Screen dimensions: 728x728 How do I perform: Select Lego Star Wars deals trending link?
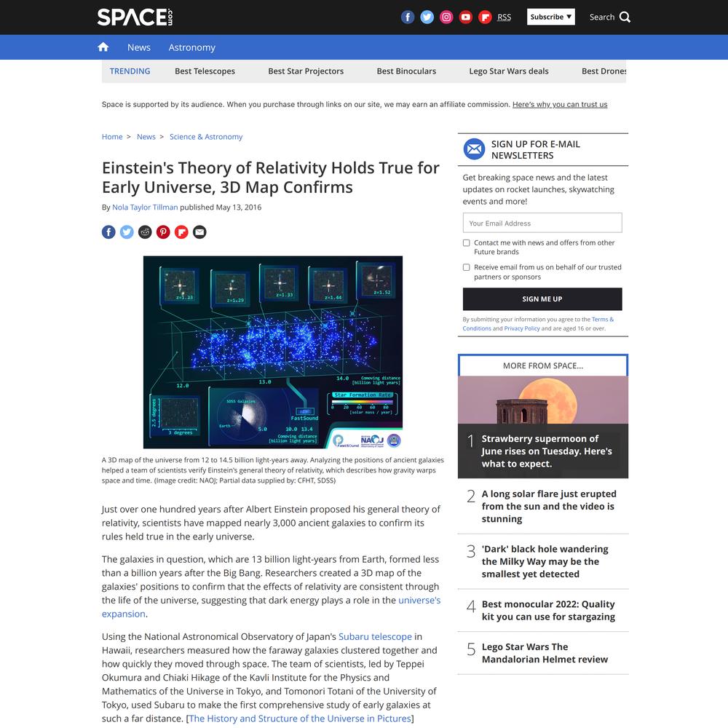click(x=509, y=71)
